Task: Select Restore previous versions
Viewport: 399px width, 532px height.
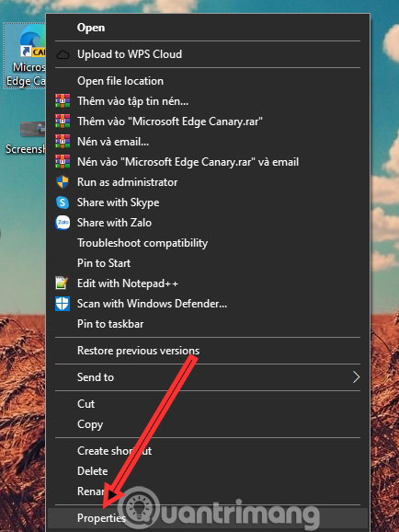Action: pos(208,351)
